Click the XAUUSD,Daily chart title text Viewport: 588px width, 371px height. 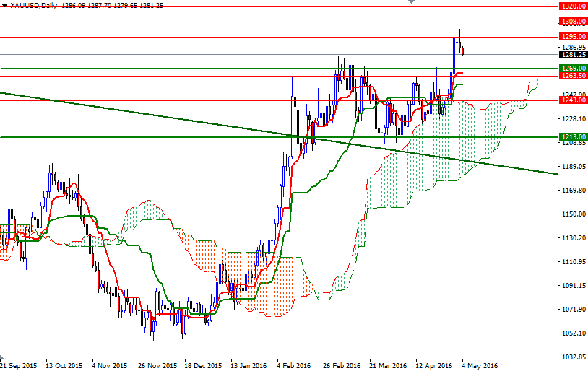(x=34, y=6)
